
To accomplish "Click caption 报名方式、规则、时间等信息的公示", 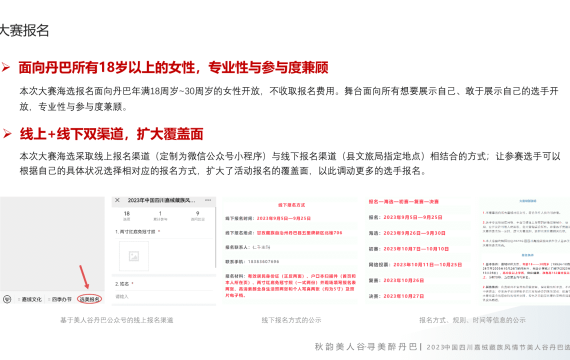I will tap(472, 320).
